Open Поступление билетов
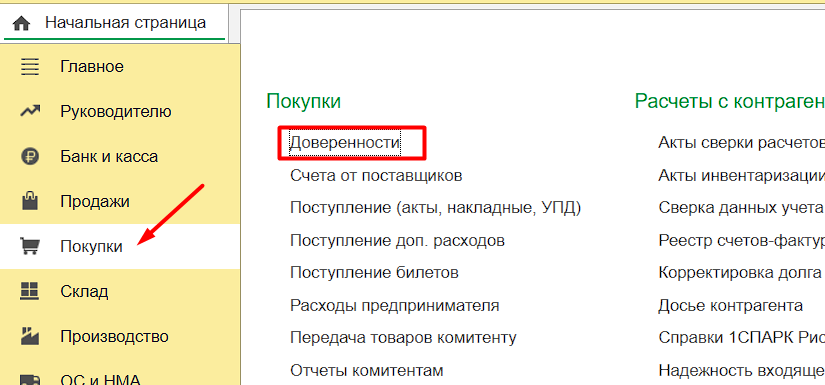 pos(374,273)
